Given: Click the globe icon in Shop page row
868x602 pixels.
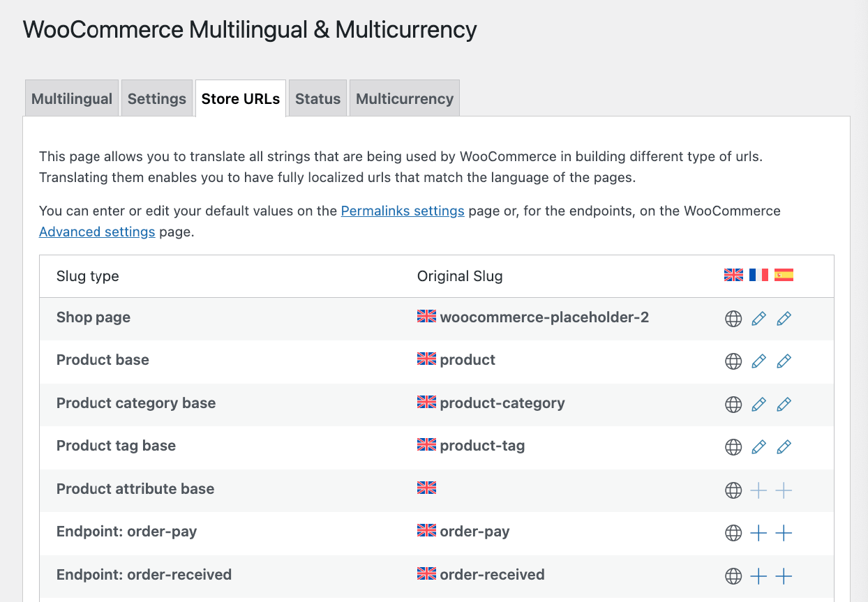Looking at the screenshot, I should tap(733, 319).
